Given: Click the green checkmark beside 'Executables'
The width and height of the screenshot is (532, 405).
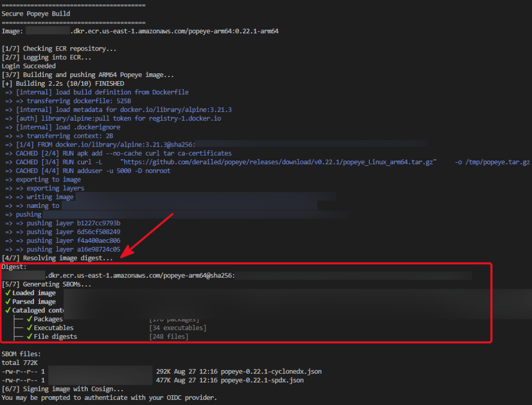Looking at the screenshot, I should pos(30,328).
